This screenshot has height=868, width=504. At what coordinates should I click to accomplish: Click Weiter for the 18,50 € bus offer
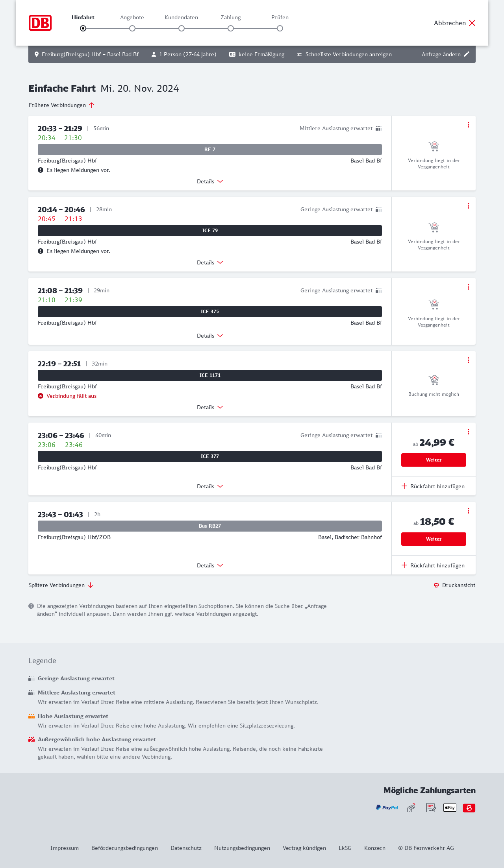click(434, 539)
